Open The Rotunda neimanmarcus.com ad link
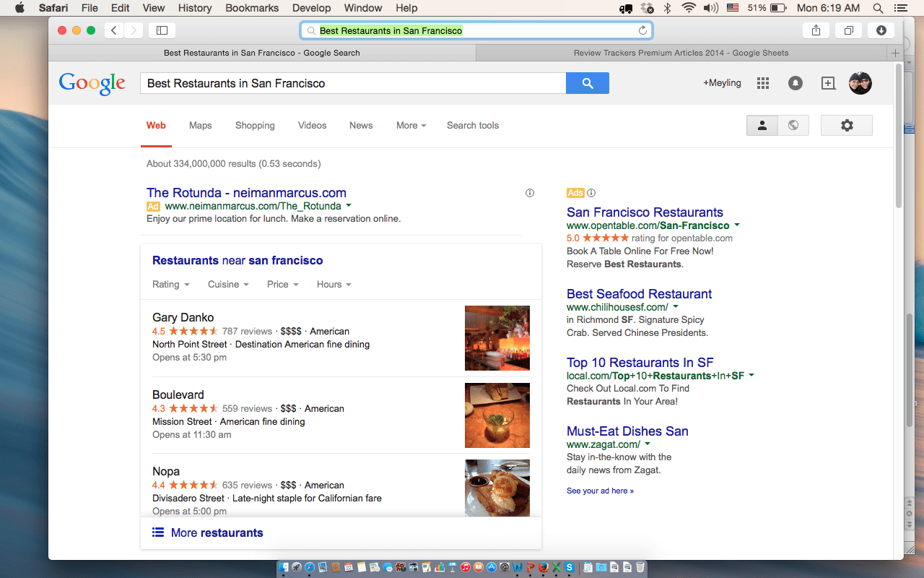 pos(246,193)
